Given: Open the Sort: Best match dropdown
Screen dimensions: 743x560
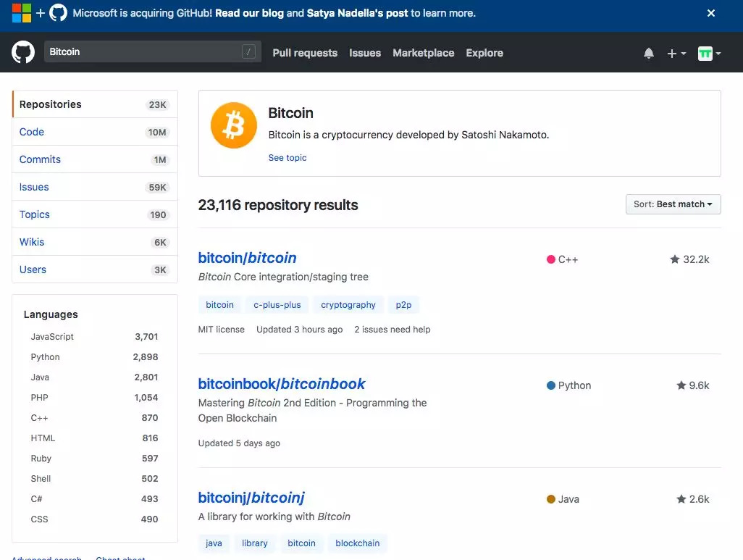Looking at the screenshot, I should (x=673, y=204).
